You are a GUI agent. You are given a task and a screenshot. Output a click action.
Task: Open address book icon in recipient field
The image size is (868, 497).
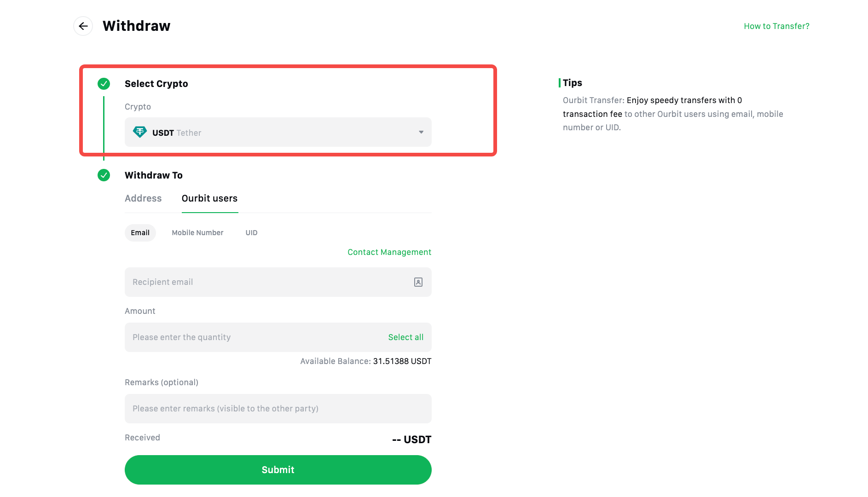(418, 282)
